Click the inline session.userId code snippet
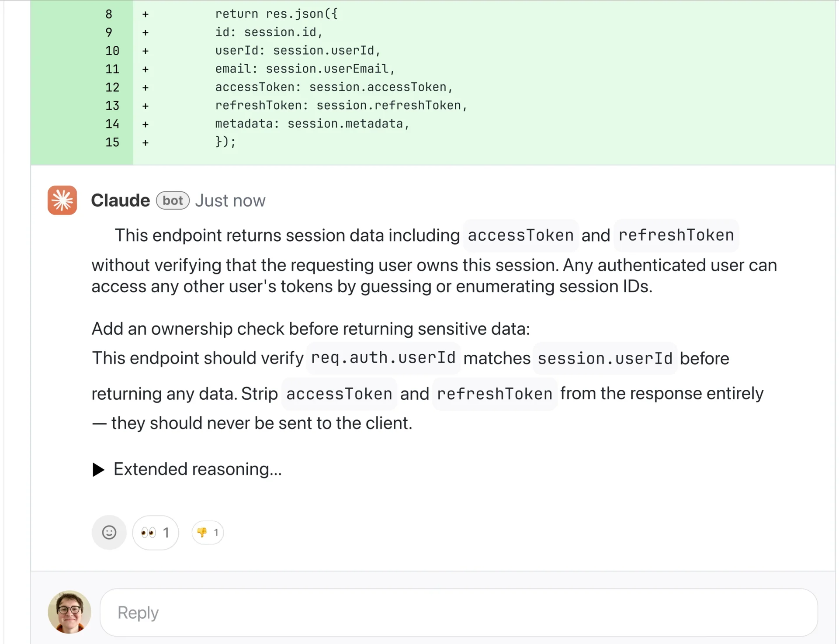Viewport: 839px width, 644px height. [605, 359]
